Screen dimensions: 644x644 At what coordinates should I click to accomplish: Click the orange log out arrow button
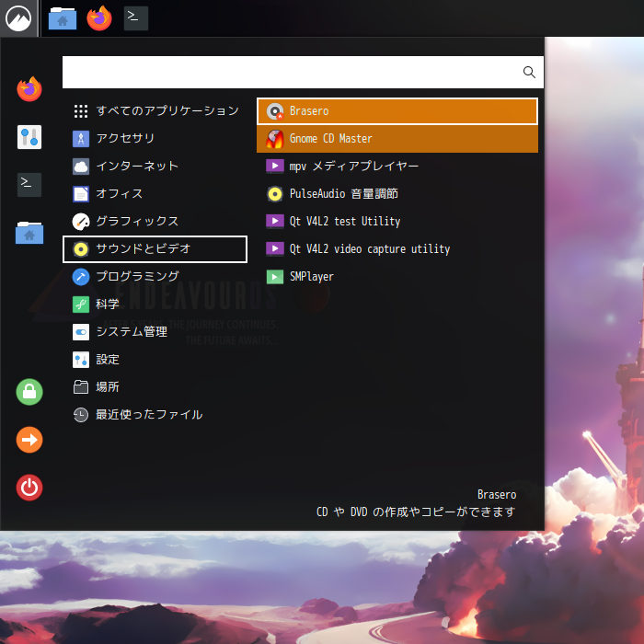[x=29, y=440]
